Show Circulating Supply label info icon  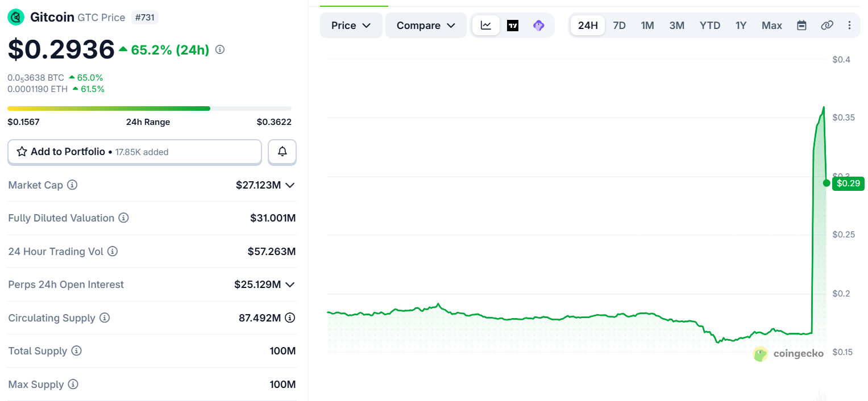[x=105, y=318]
